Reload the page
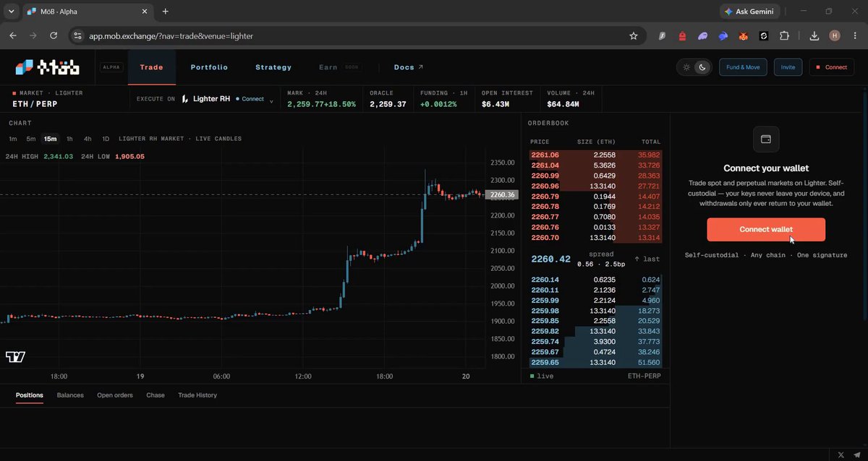 tap(54, 35)
